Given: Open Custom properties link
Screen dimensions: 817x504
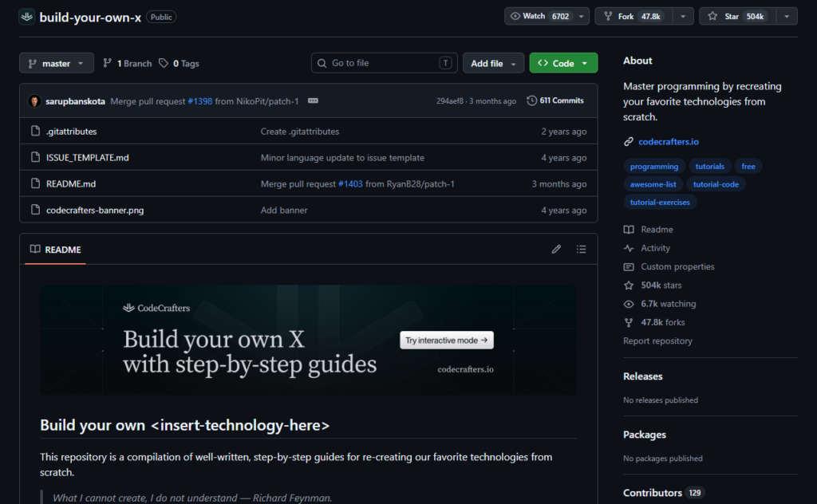Looking at the screenshot, I should click(677, 266).
